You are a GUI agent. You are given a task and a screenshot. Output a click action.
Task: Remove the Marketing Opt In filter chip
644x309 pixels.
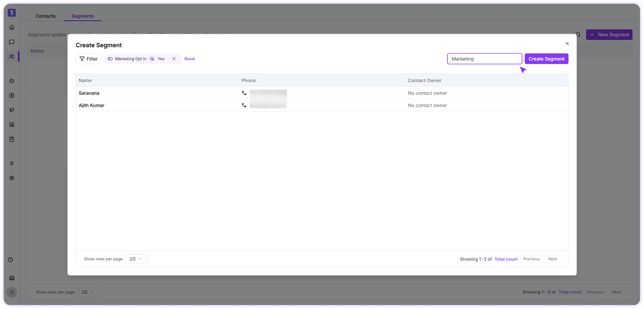(174, 59)
